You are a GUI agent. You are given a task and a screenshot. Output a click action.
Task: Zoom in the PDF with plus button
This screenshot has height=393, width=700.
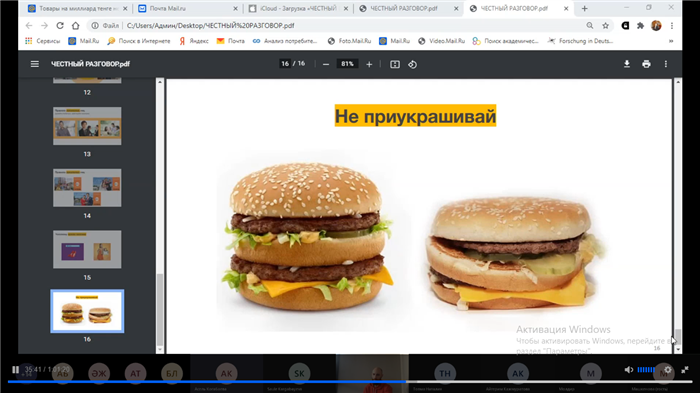[x=369, y=64]
